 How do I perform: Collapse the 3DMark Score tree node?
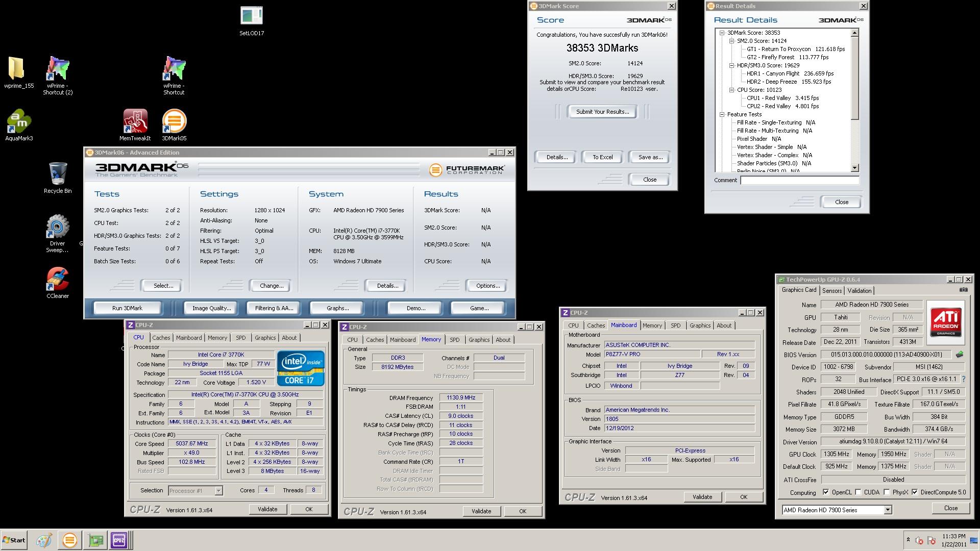(x=722, y=33)
